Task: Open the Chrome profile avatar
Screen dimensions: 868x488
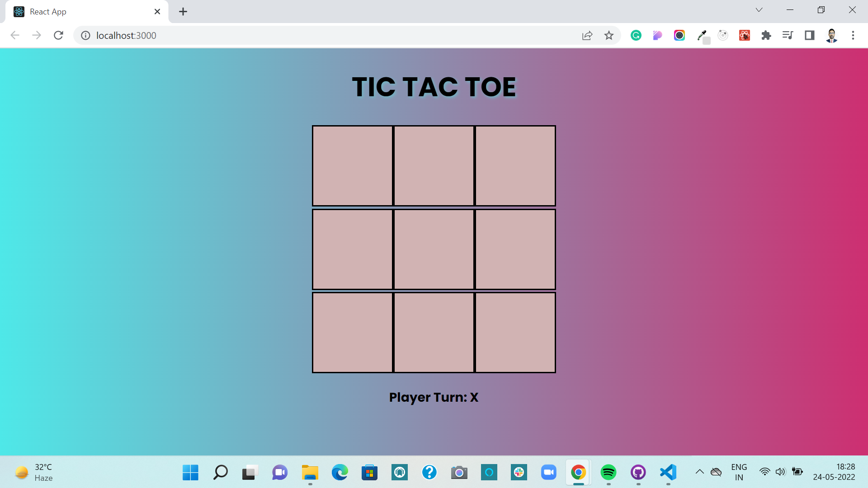Action: tap(831, 35)
